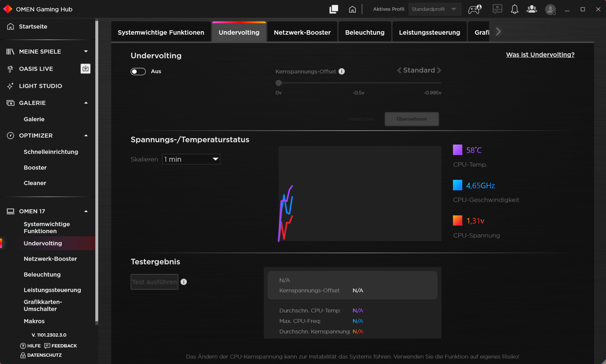Open the friends group icon
This screenshot has height=364, width=606.
(532, 9)
